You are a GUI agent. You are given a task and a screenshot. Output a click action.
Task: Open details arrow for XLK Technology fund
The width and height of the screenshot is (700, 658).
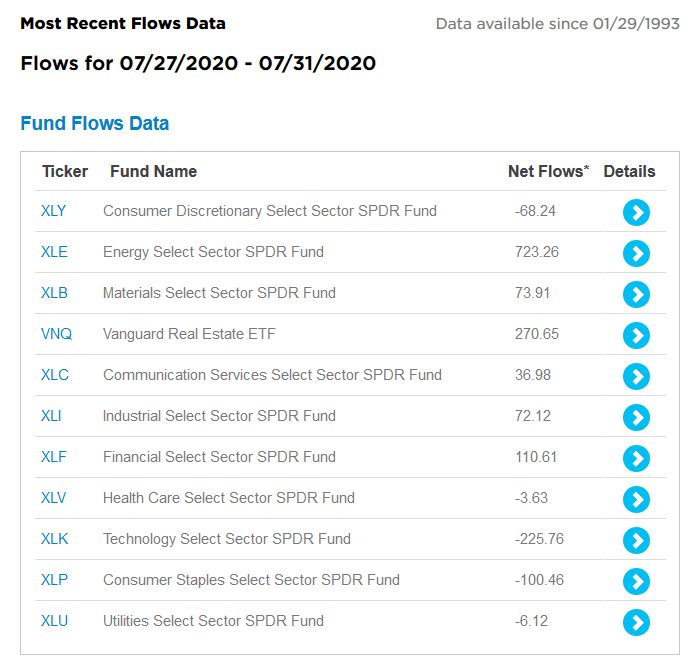tap(636, 540)
